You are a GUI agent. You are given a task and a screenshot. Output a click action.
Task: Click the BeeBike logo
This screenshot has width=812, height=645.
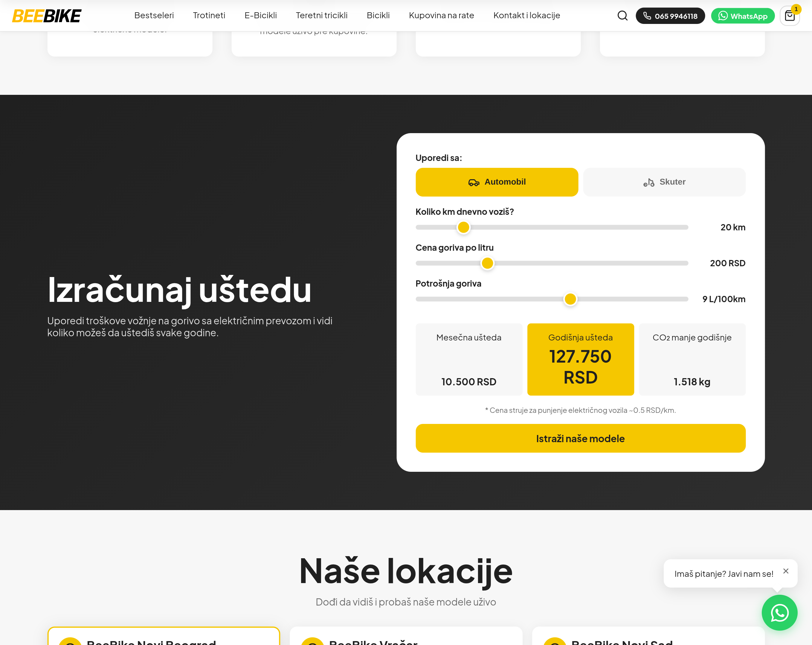[47, 16]
